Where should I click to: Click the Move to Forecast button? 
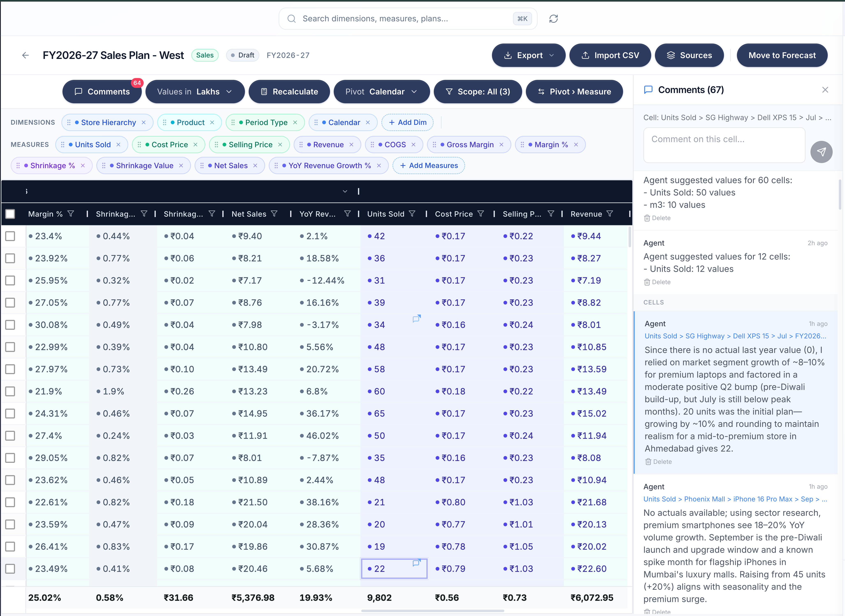[782, 55]
